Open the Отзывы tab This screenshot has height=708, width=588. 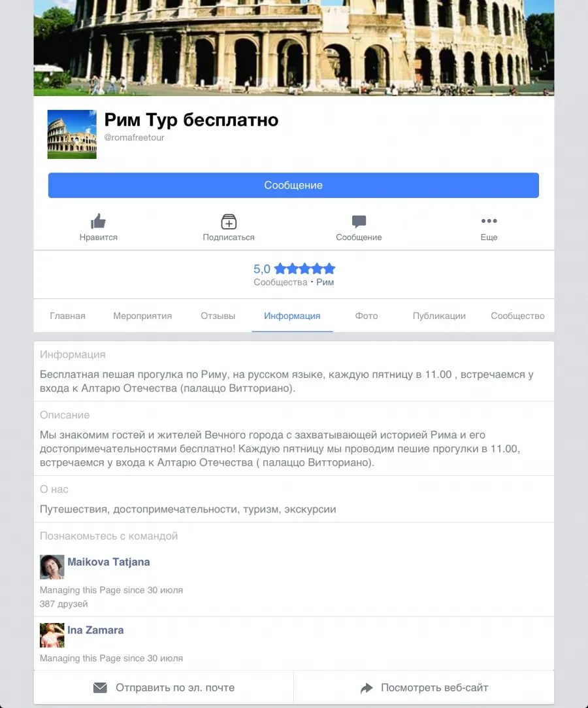(218, 316)
